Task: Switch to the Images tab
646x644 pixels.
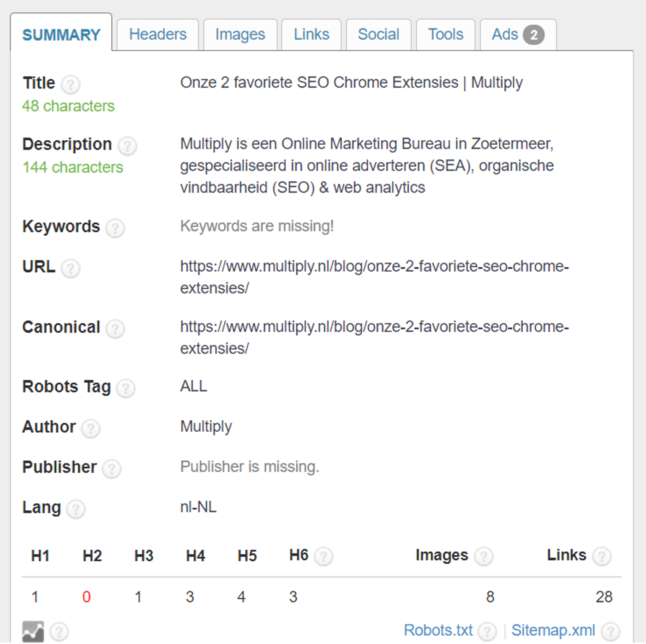Action: point(240,35)
